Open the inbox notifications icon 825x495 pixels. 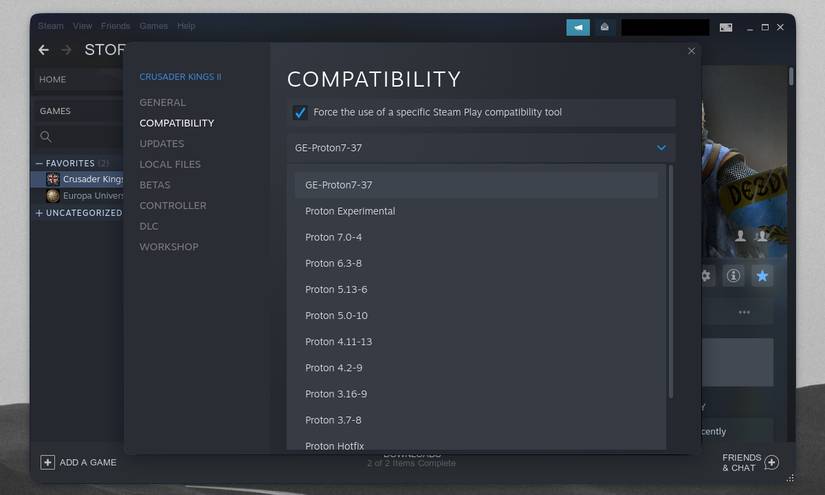tap(605, 27)
